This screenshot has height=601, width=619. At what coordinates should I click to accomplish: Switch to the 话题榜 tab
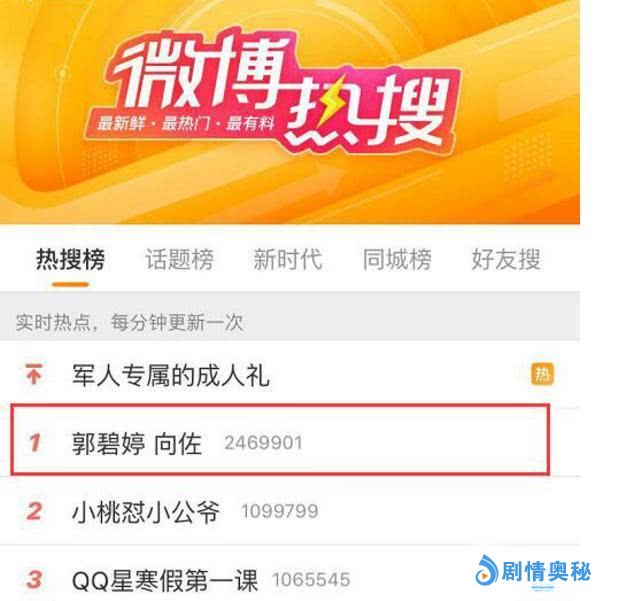pos(180,259)
